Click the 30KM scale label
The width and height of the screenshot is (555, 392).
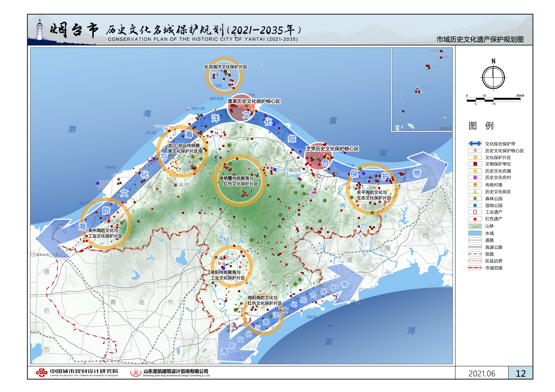tap(520, 96)
